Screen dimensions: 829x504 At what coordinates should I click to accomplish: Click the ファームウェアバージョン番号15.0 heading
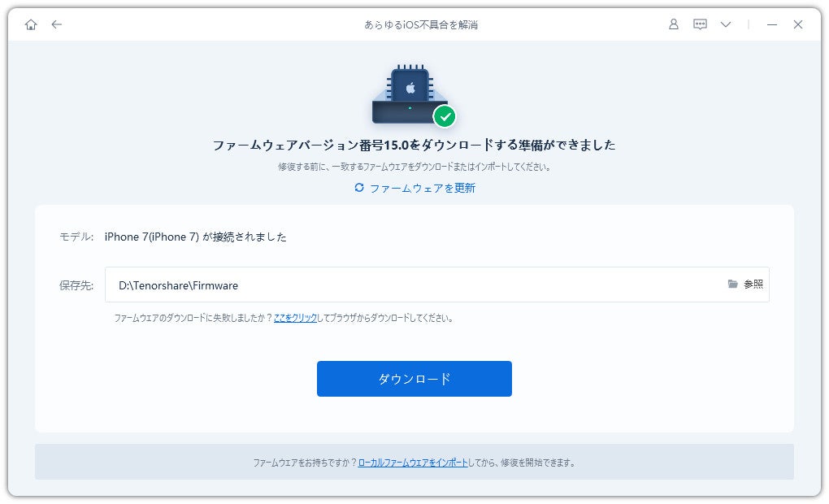click(414, 145)
